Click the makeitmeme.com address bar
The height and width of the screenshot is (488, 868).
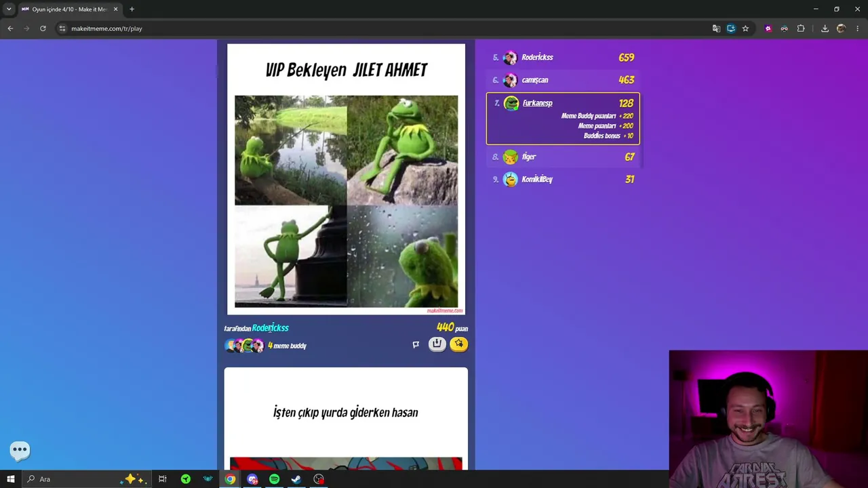pos(380,28)
